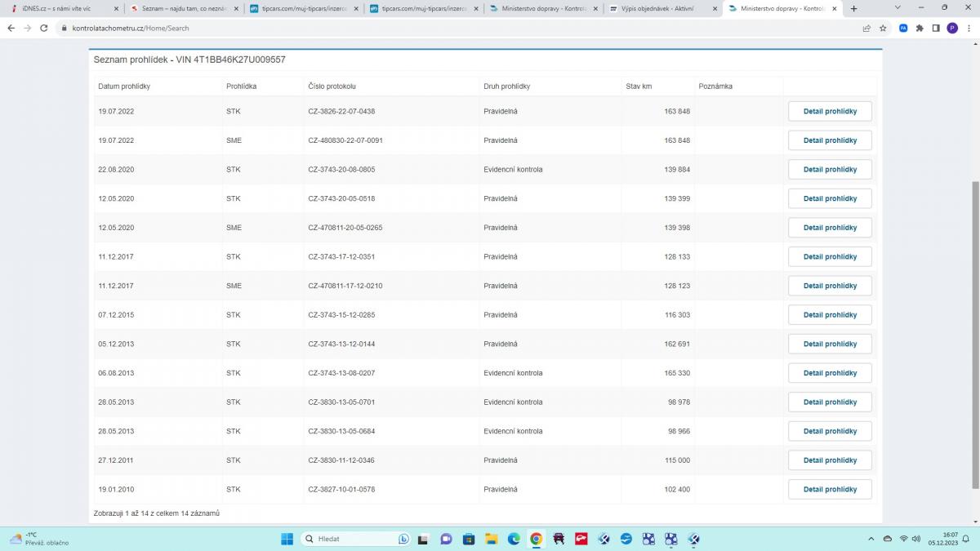Viewport: 980px width, 551px height.
Task: Open the Chrome three-dot menu
Action: (969, 28)
